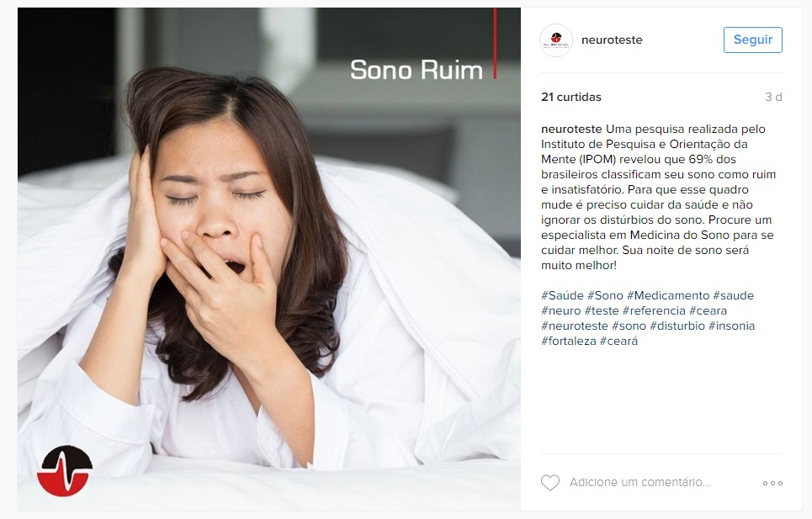
Task: Open the three-dot more options menu
Action: pyautogui.click(x=772, y=483)
